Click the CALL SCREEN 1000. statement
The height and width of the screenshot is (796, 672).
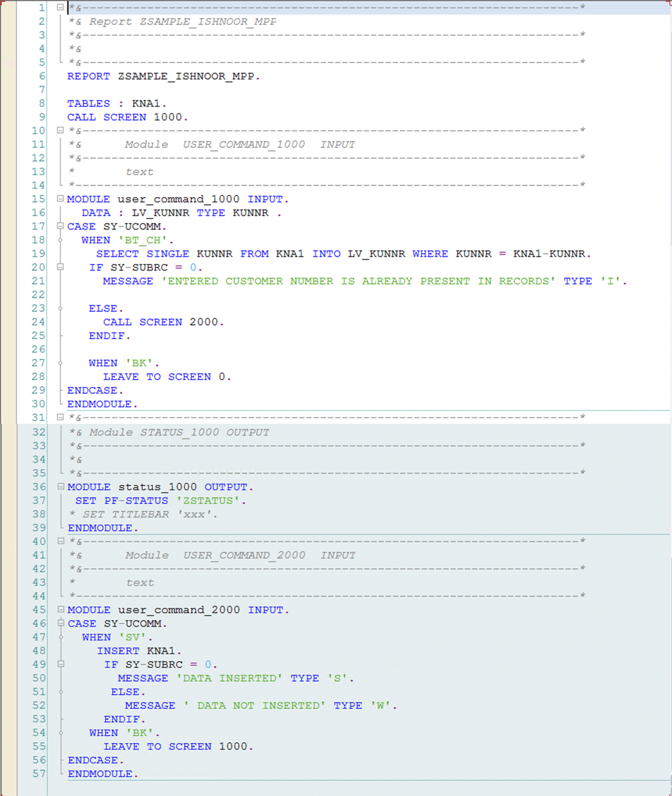(x=128, y=117)
